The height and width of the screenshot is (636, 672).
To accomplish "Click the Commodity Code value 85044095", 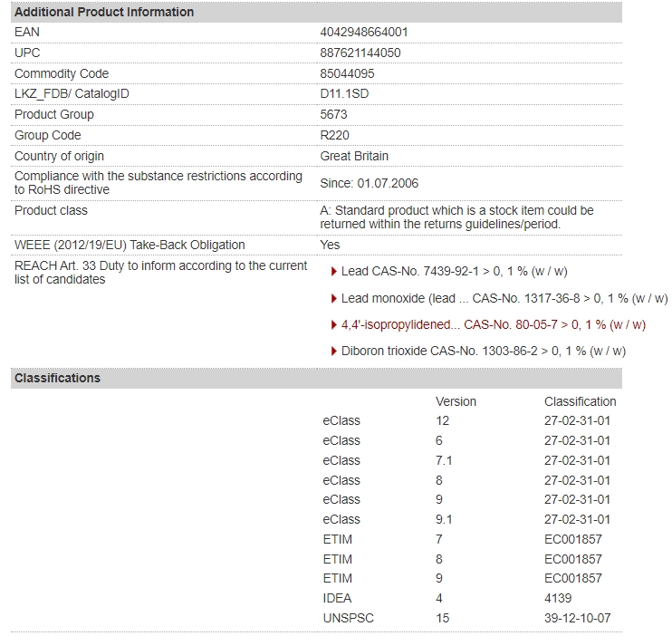I will point(347,73).
